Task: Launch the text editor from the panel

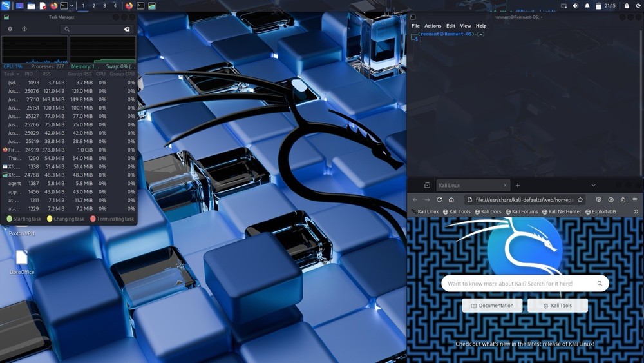Action: pos(43,6)
